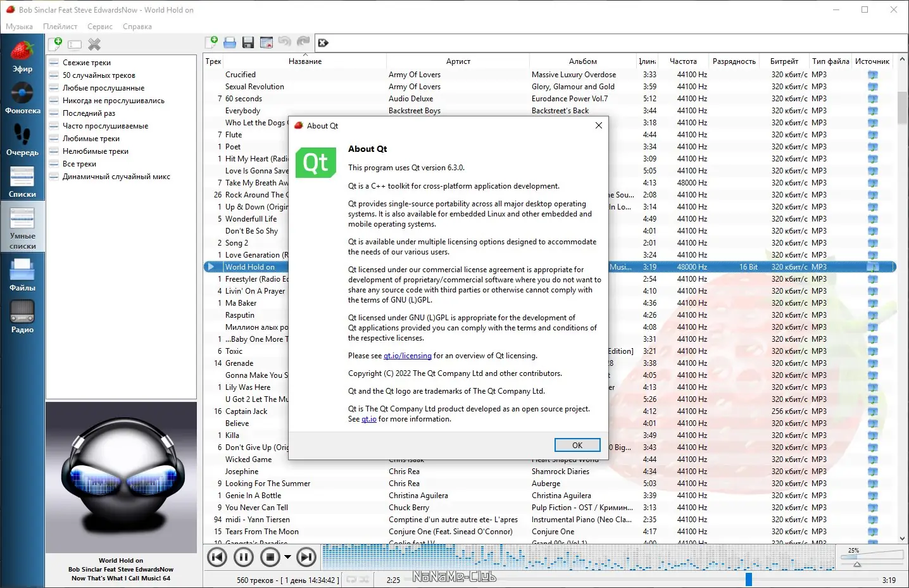This screenshot has height=588, width=909.
Task: Load a playlist from file
Action: pyautogui.click(x=230, y=42)
